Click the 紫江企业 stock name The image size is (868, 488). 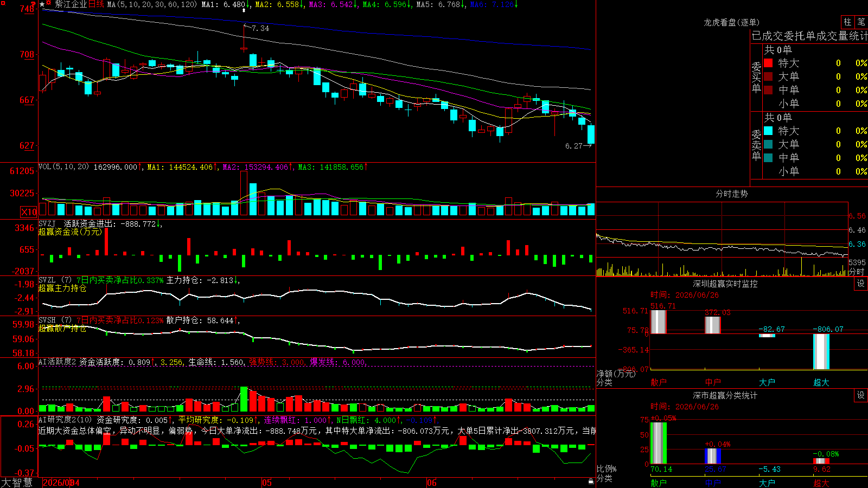pos(71,4)
